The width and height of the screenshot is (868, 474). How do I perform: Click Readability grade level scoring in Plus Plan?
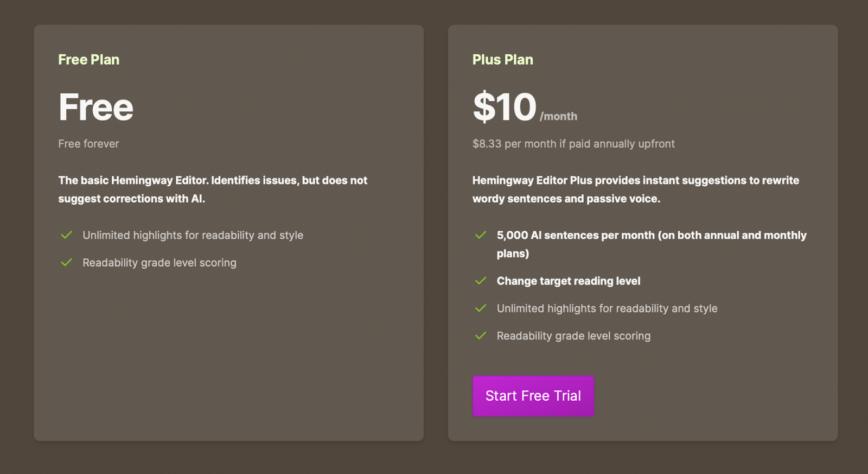(573, 336)
